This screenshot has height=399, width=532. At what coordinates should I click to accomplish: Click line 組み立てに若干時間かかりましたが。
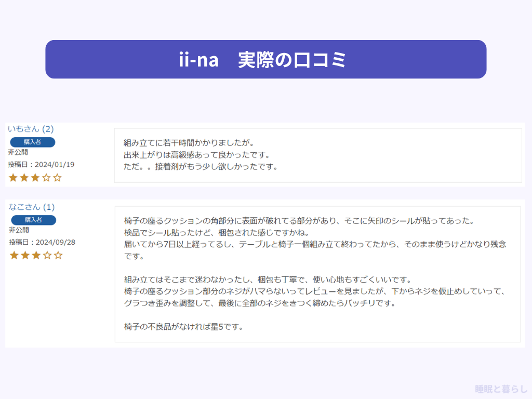189,143
